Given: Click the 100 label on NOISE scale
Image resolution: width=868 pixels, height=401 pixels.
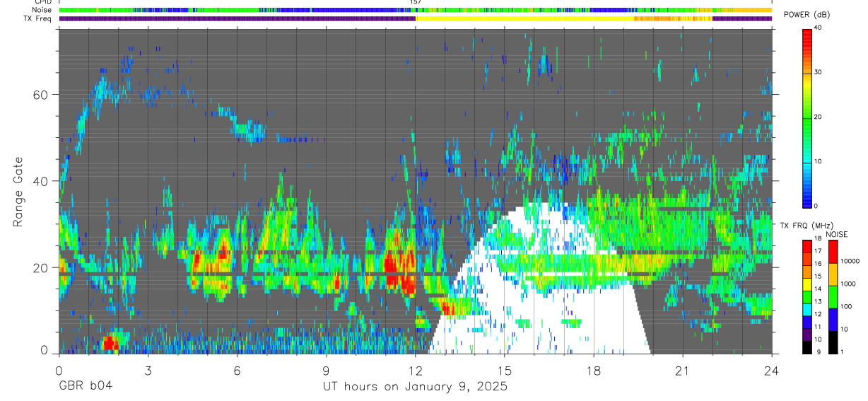Looking at the screenshot, I should [x=848, y=307].
